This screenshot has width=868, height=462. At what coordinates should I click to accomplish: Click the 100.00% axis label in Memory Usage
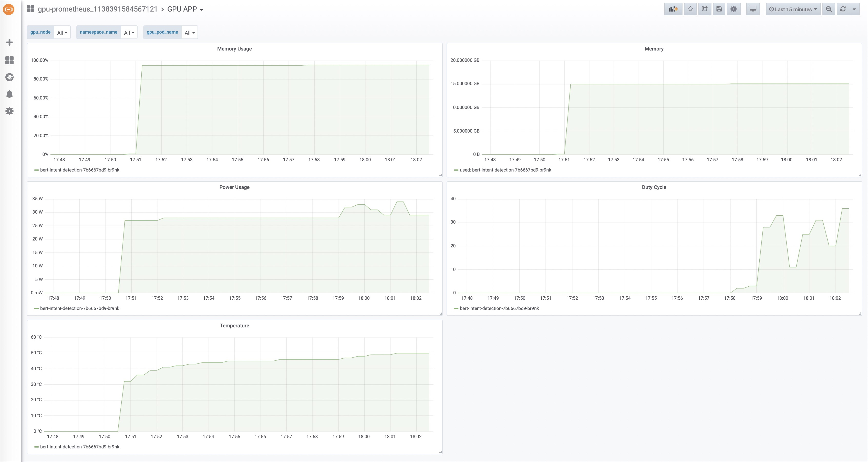39,60
